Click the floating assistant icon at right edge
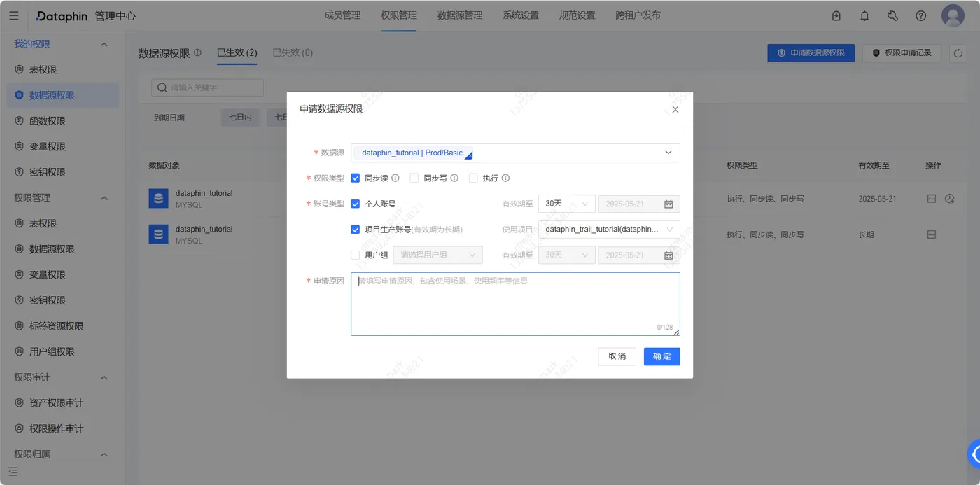The image size is (980, 485). pos(974,454)
